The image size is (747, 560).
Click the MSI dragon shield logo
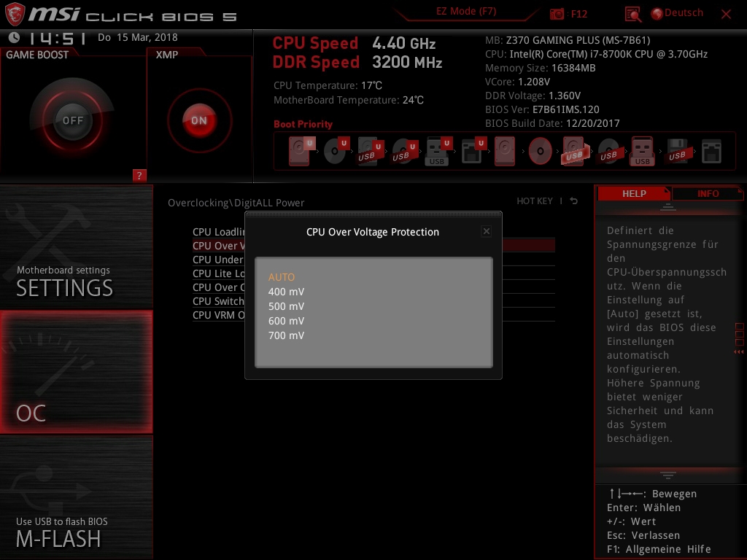15,14
